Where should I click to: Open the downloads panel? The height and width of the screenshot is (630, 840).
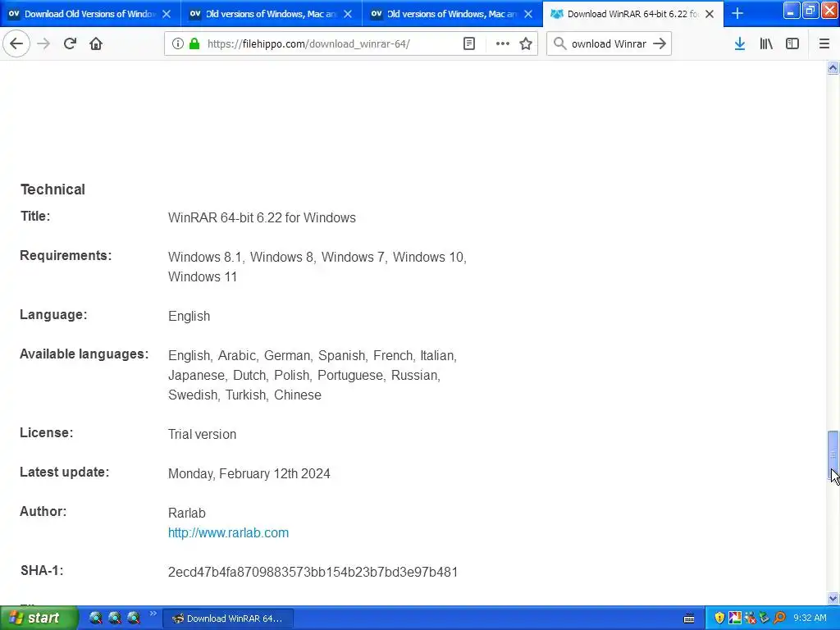pos(740,44)
